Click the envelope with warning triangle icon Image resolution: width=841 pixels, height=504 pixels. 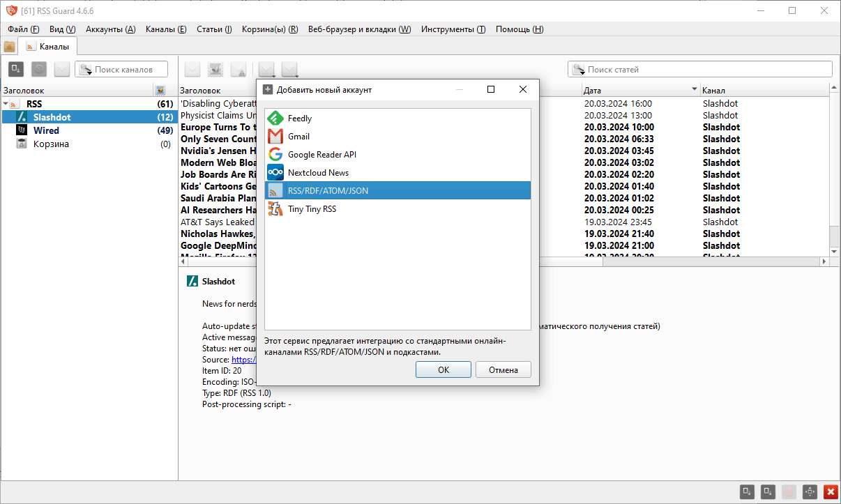(x=238, y=69)
